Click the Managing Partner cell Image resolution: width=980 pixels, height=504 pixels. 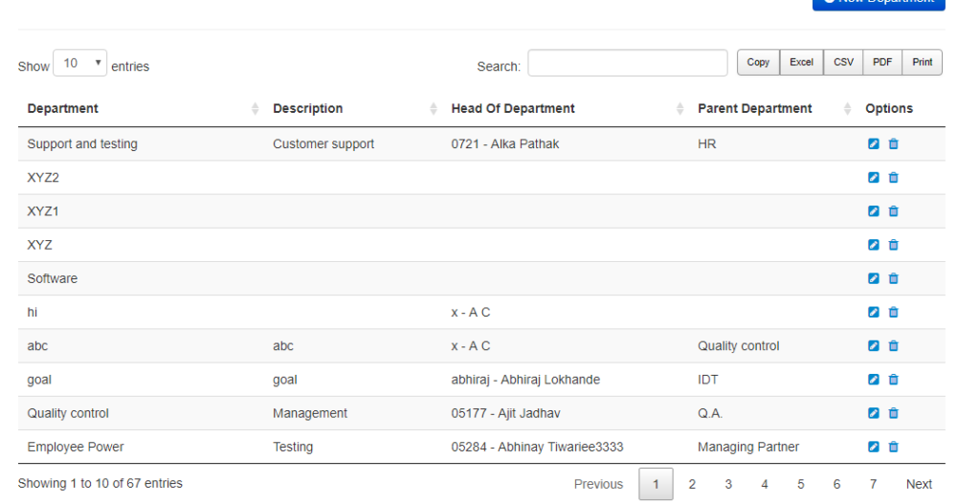click(x=748, y=448)
